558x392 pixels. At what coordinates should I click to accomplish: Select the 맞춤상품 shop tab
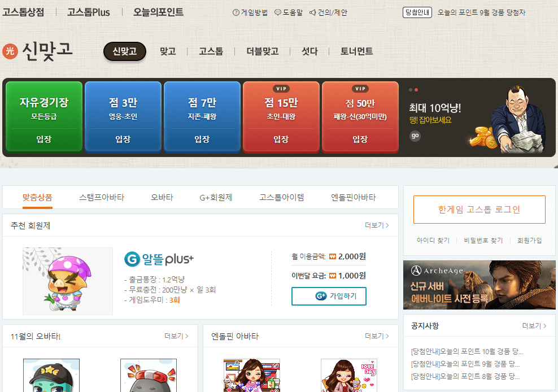pos(37,197)
